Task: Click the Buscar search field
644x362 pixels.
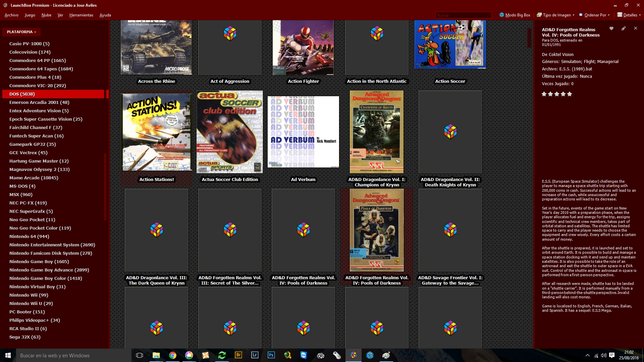Action: [x=463, y=15]
